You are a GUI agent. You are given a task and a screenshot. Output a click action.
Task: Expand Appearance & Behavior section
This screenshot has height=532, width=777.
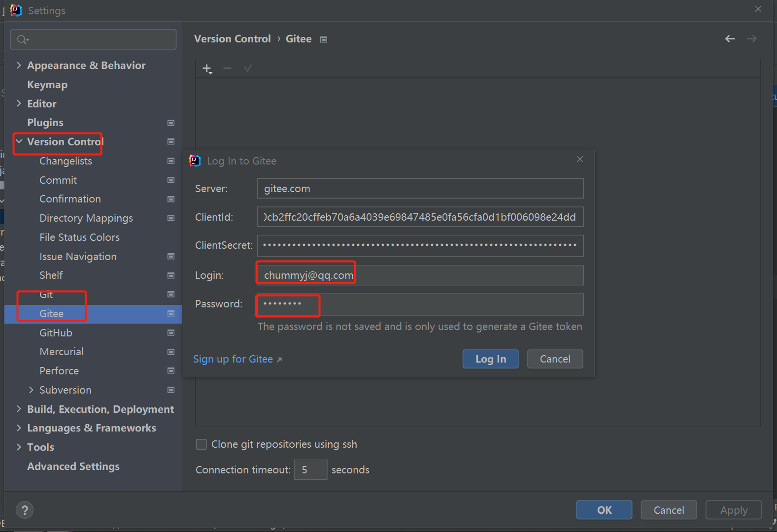(x=19, y=65)
